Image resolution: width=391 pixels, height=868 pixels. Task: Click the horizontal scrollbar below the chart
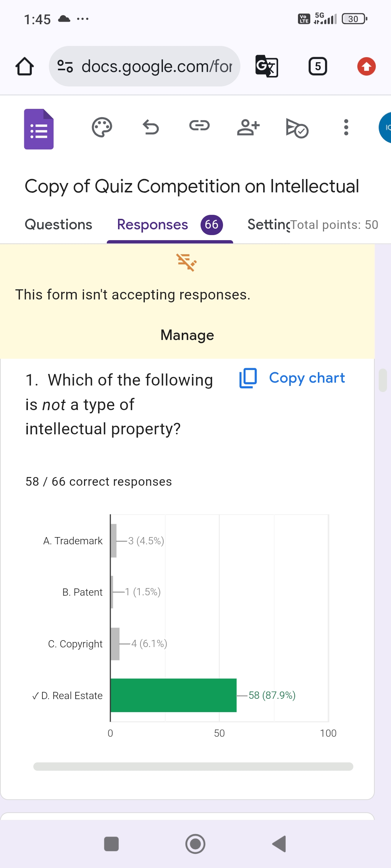(193, 767)
